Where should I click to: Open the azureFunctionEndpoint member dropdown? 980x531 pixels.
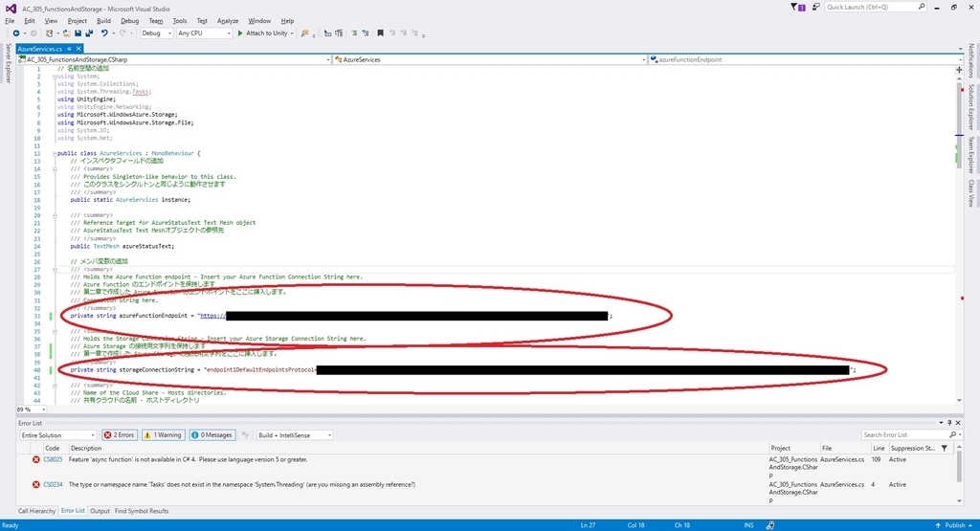coord(806,59)
